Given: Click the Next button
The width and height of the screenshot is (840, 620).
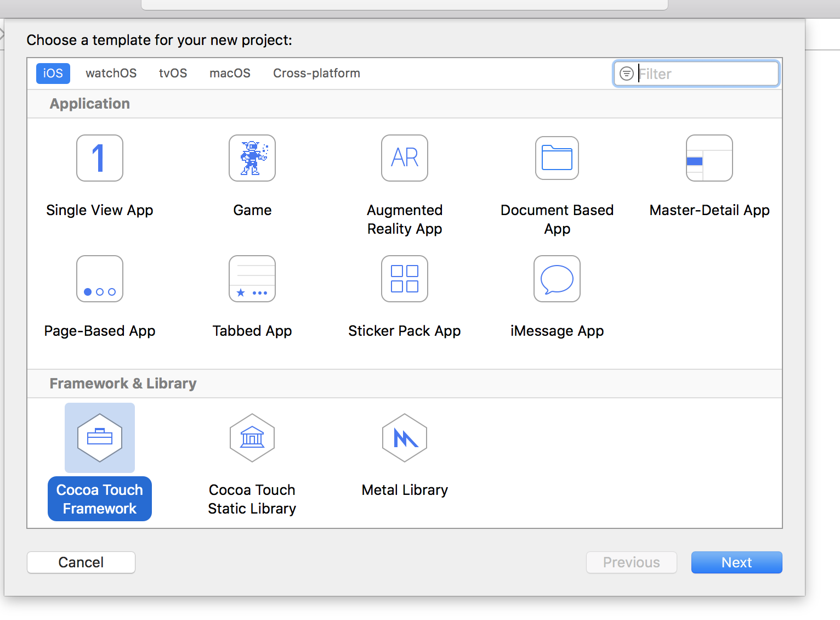Looking at the screenshot, I should (x=737, y=562).
